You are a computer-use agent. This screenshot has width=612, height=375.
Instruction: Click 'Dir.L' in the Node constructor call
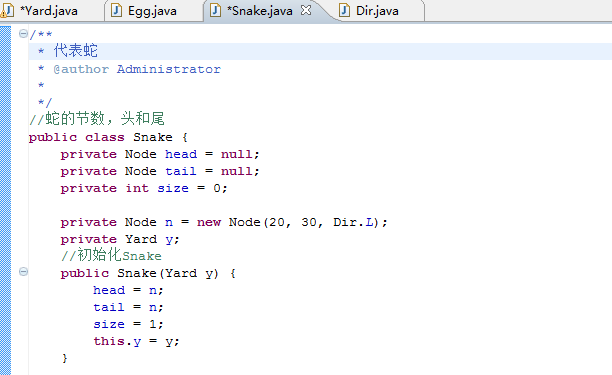(353, 222)
